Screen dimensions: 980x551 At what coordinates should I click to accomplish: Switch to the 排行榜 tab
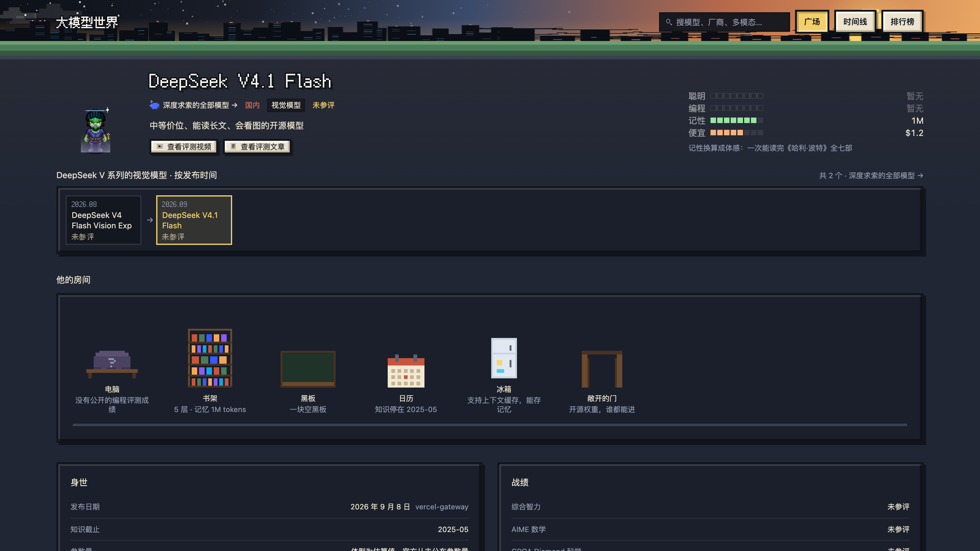pos(903,22)
